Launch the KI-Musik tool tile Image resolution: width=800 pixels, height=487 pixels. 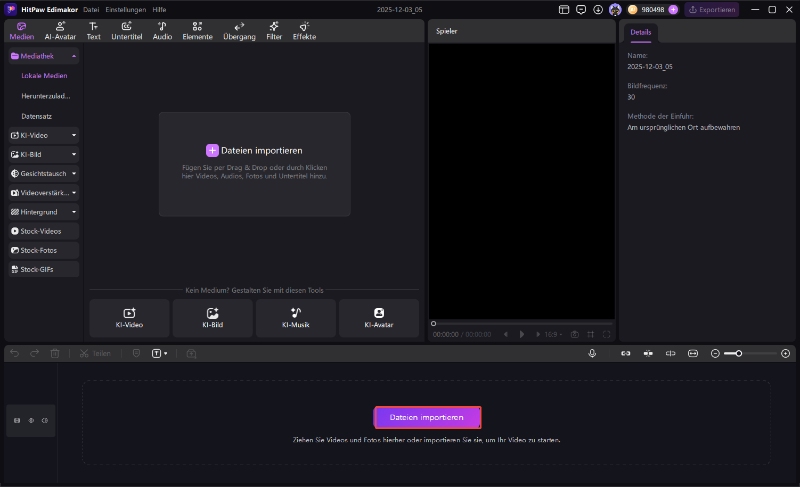pos(296,318)
